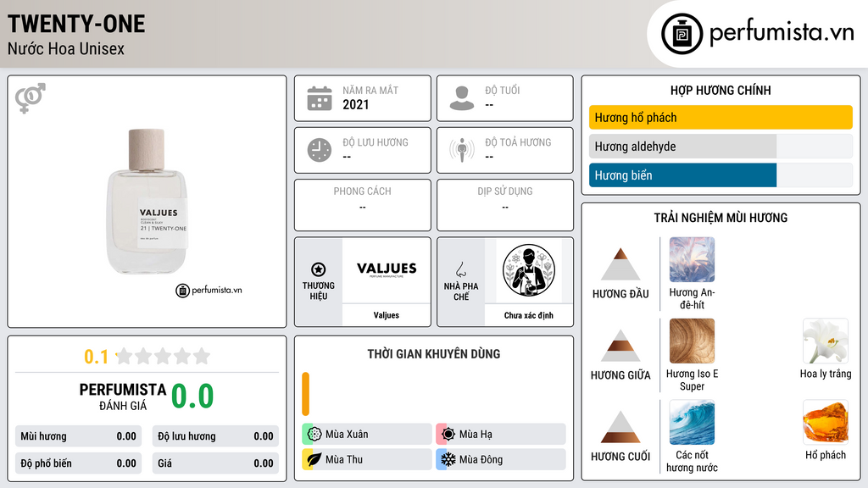
Task: Click the Giá 0.00 score row
Action: 215,463
